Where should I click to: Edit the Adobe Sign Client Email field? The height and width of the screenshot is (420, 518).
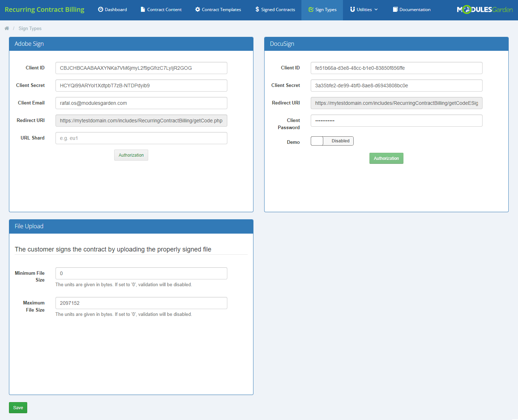click(141, 103)
